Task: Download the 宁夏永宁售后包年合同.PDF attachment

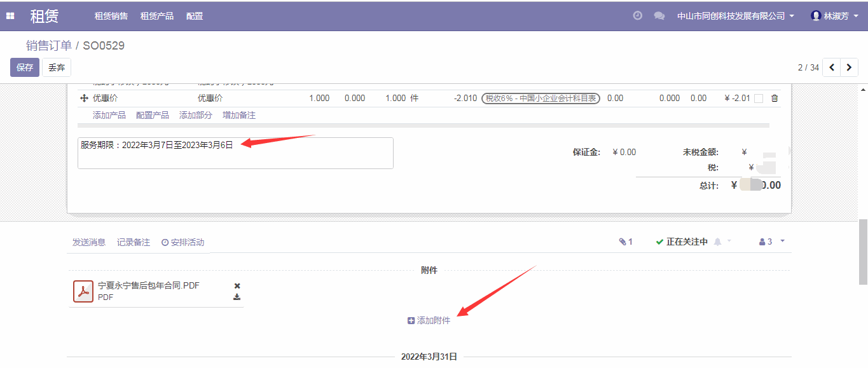Action: 237,297
